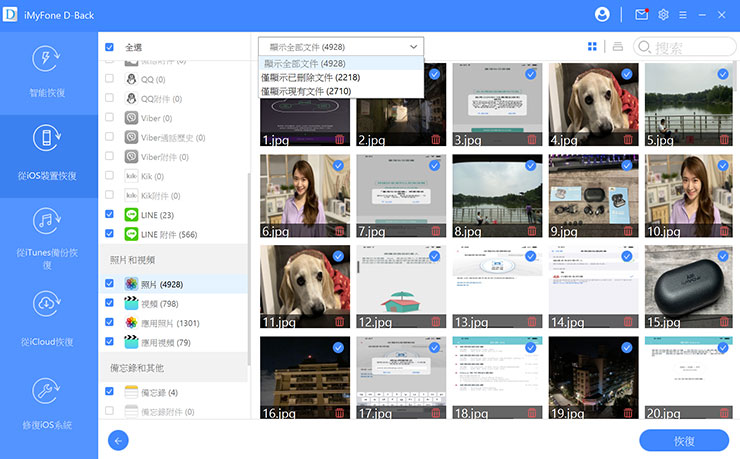Screen dimensions: 740x459
Task: Switch to grid thumbnail view
Action: point(593,47)
